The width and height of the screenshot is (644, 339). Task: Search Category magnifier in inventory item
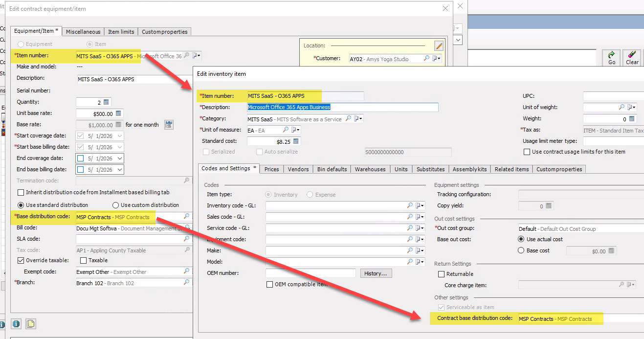tap(348, 118)
